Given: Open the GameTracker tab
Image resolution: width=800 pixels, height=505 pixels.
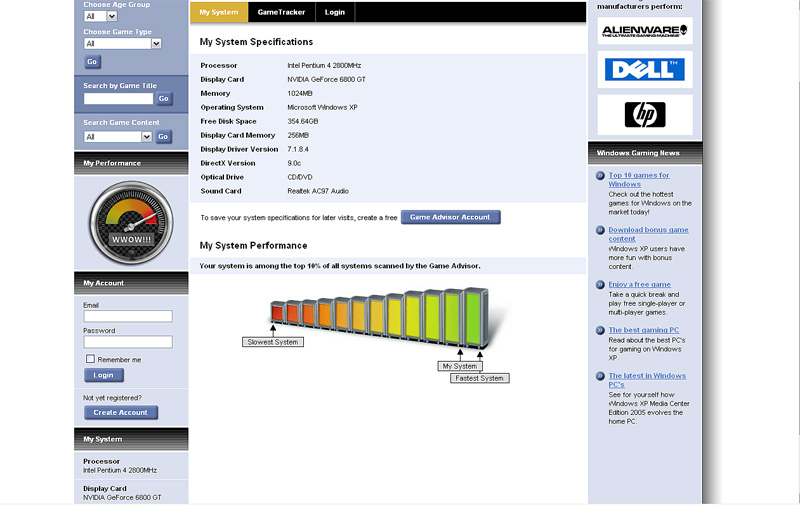Looking at the screenshot, I should click(281, 12).
